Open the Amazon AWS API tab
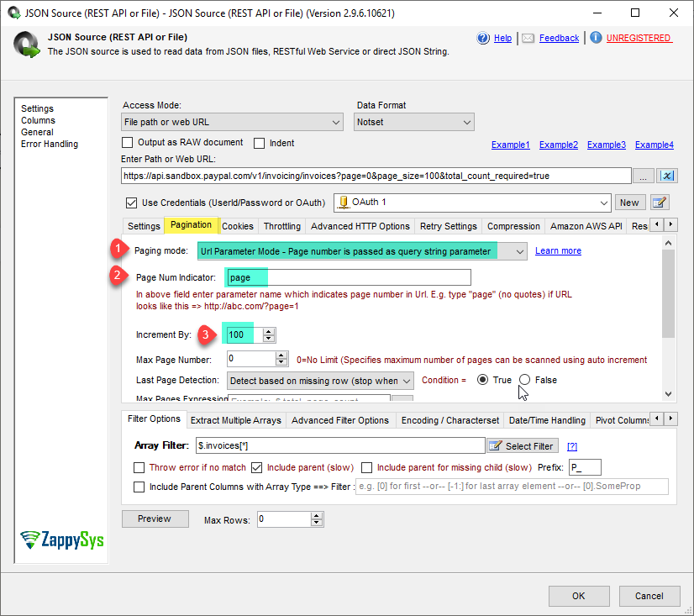The image size is (694, 616). tap(586, 226)
